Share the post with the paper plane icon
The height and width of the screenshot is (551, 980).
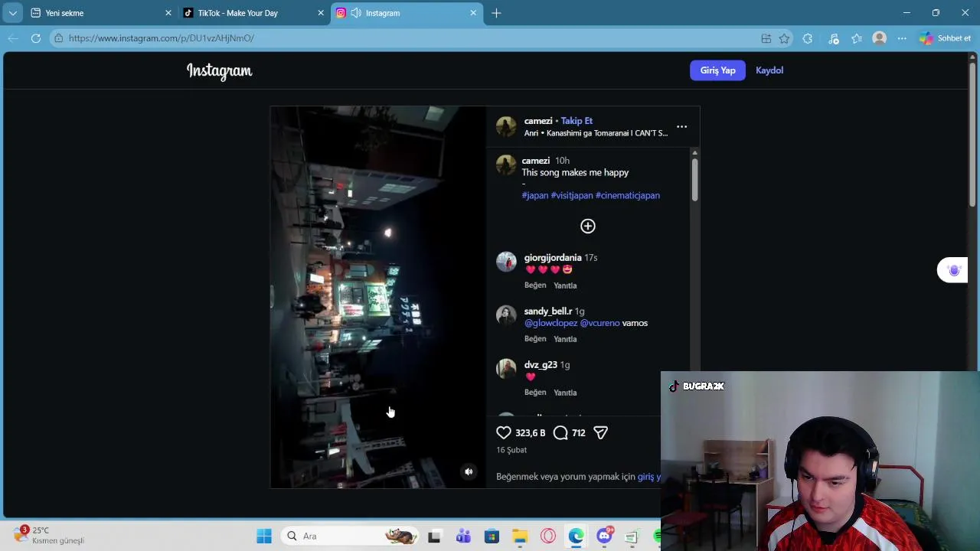[x=600, y=432]
